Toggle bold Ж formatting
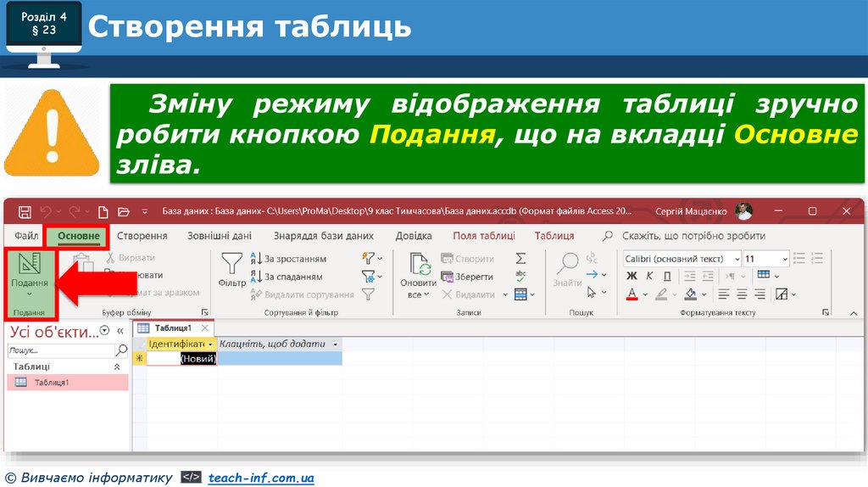The width and height of the screenshot is (868, 487). [632, 276]
